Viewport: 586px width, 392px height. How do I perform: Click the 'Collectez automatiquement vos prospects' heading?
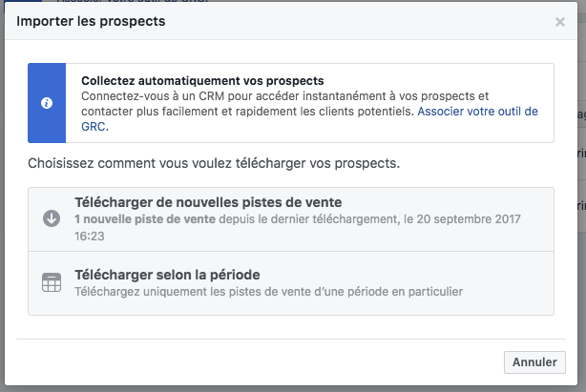(x=202, y=81)
